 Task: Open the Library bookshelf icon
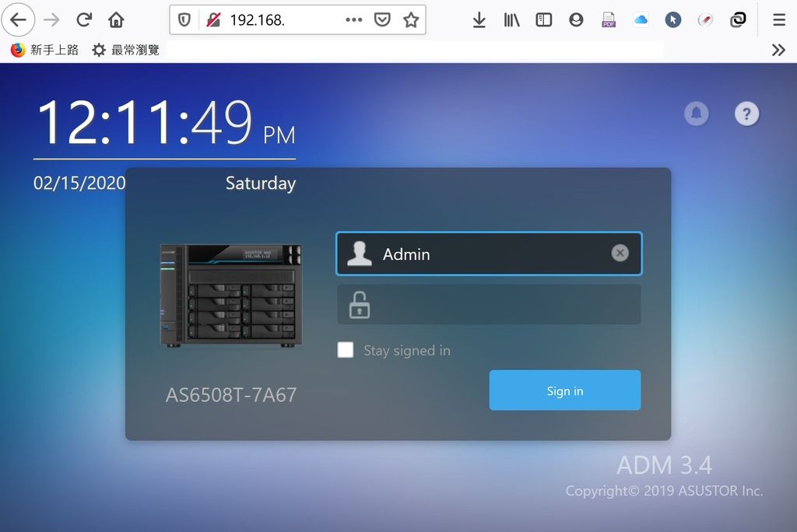point(511,19)
